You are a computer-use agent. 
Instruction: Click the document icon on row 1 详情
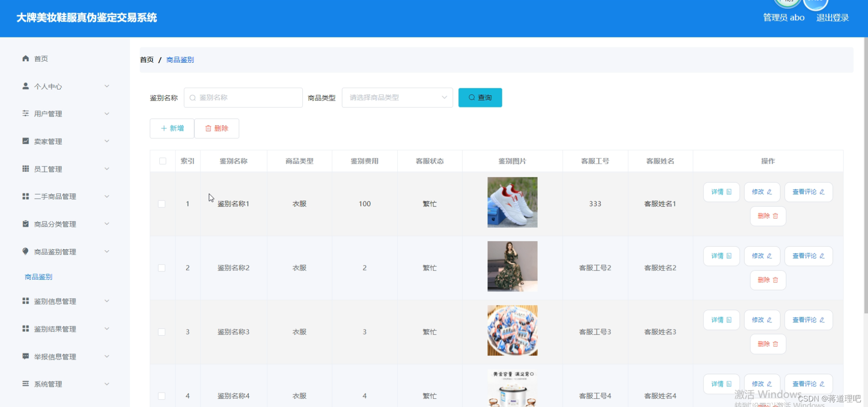[x=729, y=192]
